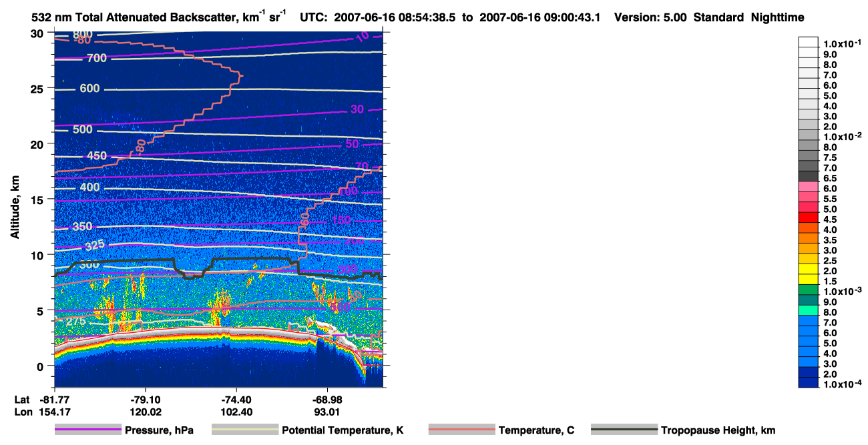Click the 600 potential temperature contour label
Viewport: 868px width, 445px height.
(89, 89)
